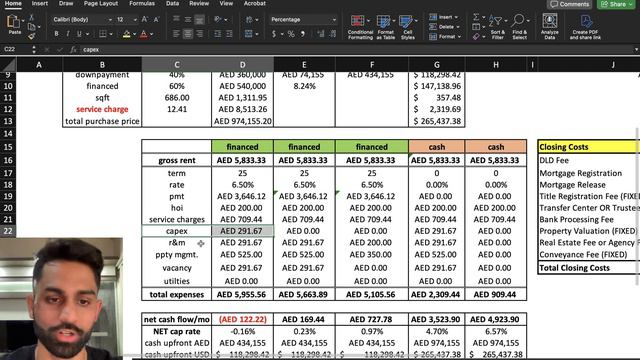This screenshot has width=640, height=360.
Task: Click the green Share button
Action: point(617,4)
